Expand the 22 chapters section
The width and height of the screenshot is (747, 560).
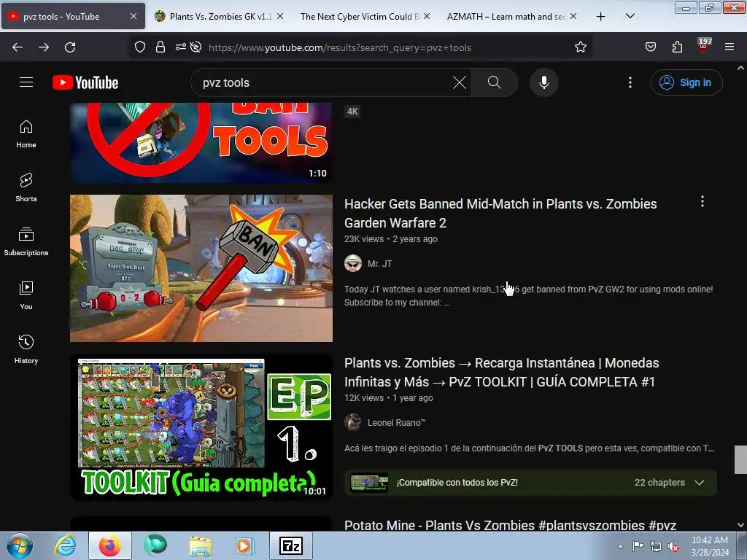pyautogui.click(x=700, y=483)
